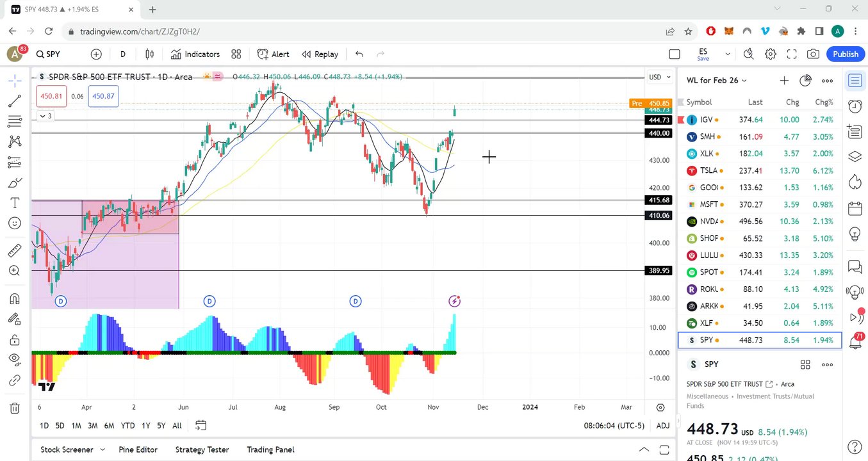Image resolution: width=868 pixels, height=461 pixels.
Task: Create an Alert
Action: tap(274, 54)
